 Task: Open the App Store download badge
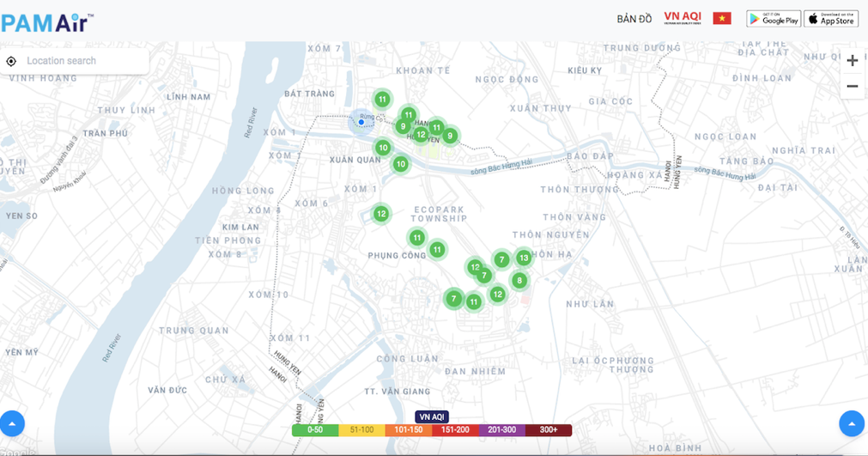pos(830,19)
